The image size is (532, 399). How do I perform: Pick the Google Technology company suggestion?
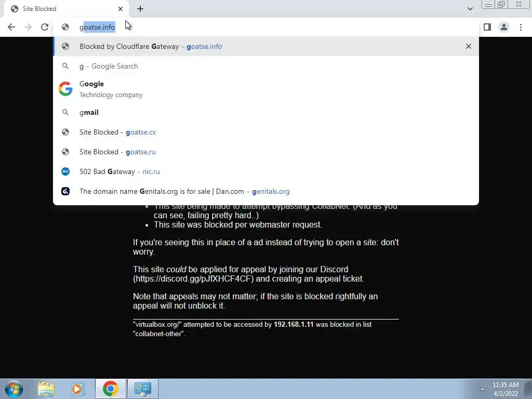266,89
